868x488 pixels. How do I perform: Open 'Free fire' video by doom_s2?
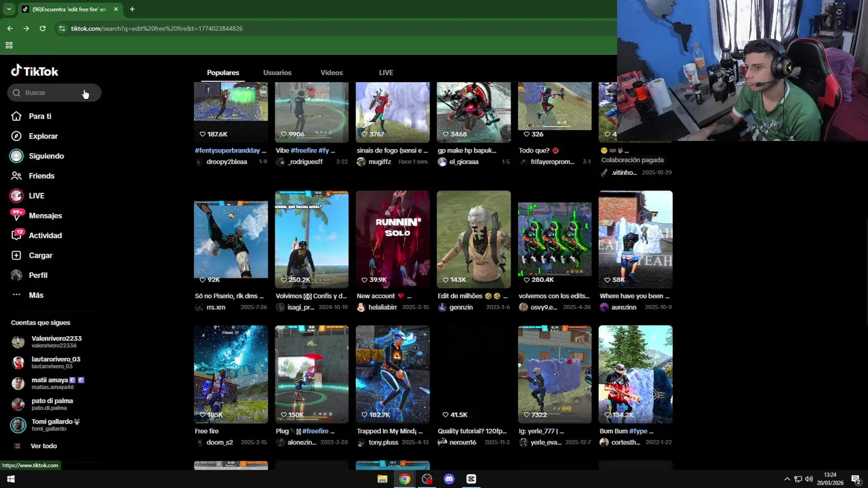231,374
